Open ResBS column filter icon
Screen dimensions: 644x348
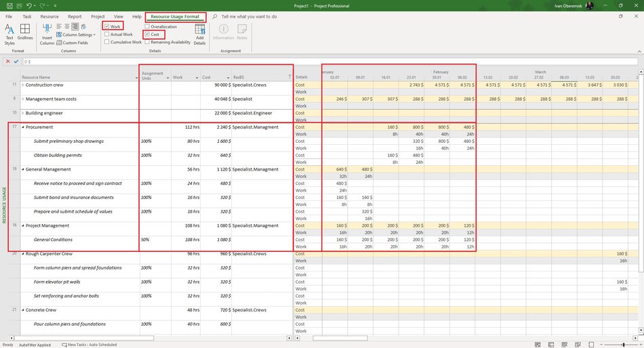tap(289, 77)
